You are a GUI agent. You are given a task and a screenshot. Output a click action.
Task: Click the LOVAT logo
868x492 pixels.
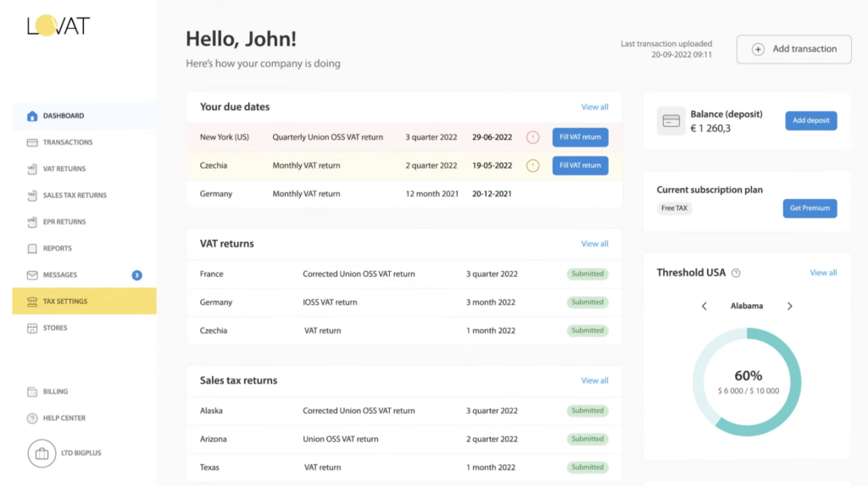[60, 25]
